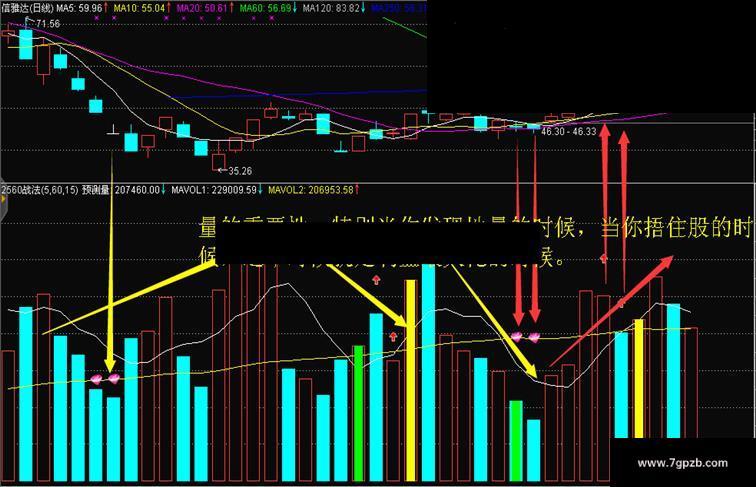Click the red up arrow after MA5 value
The image size is (756, 487).
tap(106, 8)
